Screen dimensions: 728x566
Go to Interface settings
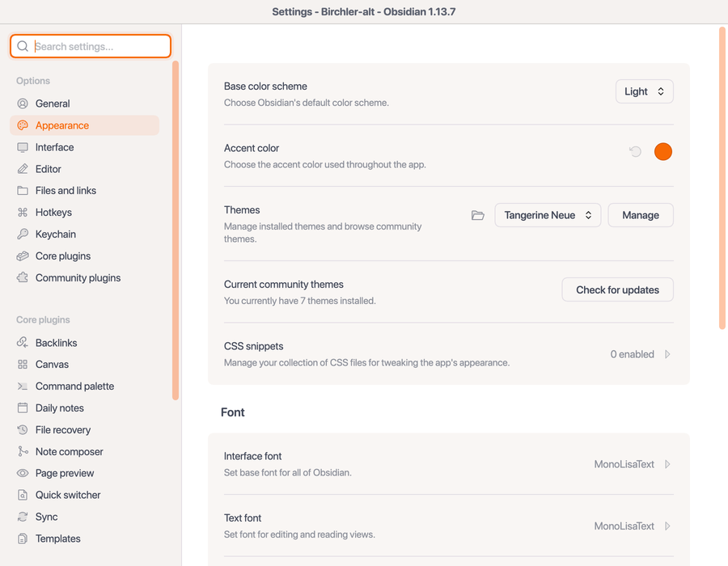pos(84,147)
